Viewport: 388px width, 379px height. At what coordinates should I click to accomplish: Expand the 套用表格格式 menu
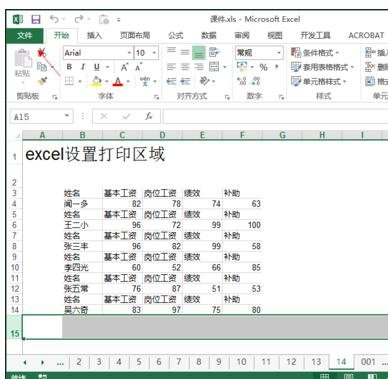(x=322, y=67)
